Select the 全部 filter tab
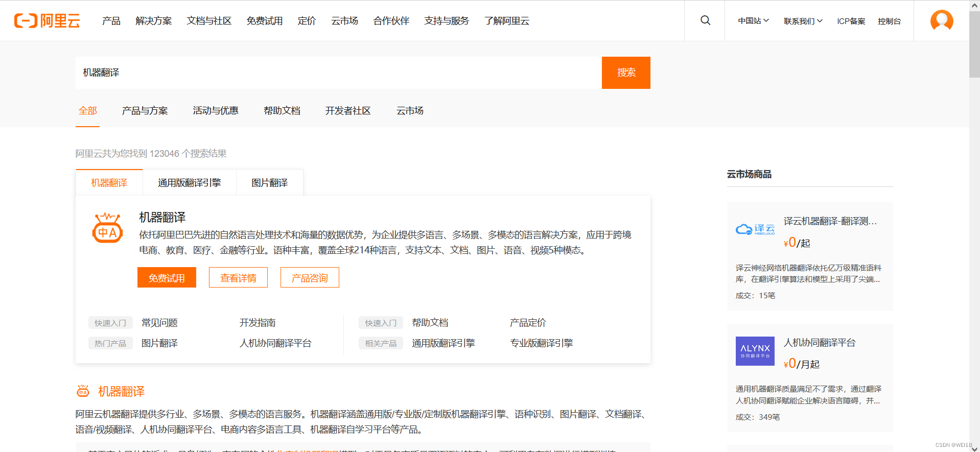Viewport: 980px width, 452px height. [x=88, y=110]
